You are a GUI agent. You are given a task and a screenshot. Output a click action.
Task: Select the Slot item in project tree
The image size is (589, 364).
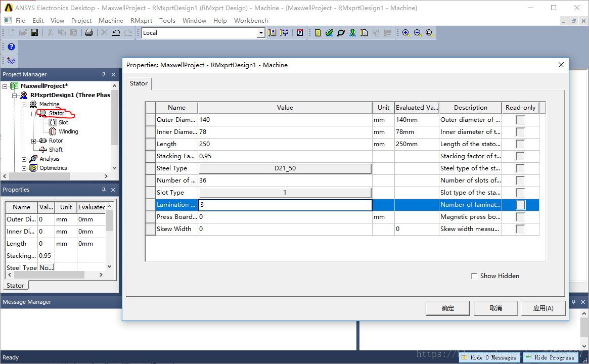(x=63, y=122)
